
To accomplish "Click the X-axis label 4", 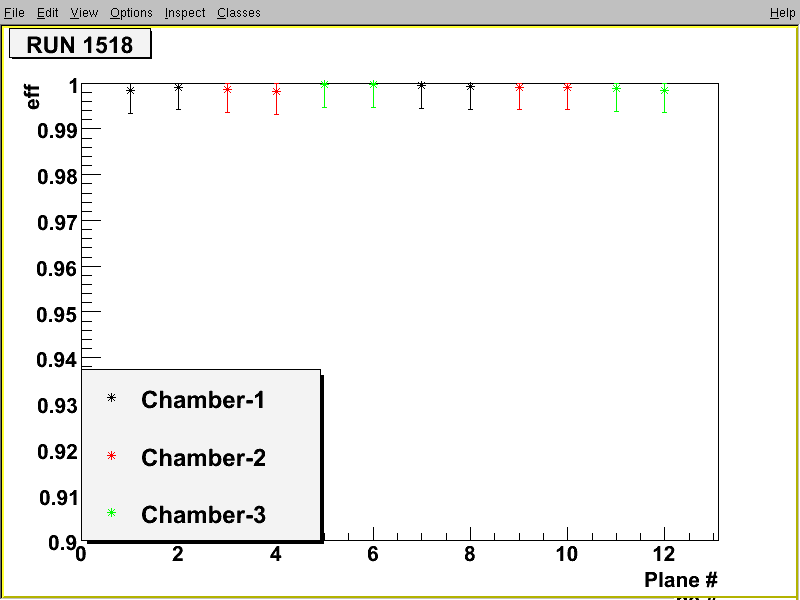I will (x=276, y=554).
